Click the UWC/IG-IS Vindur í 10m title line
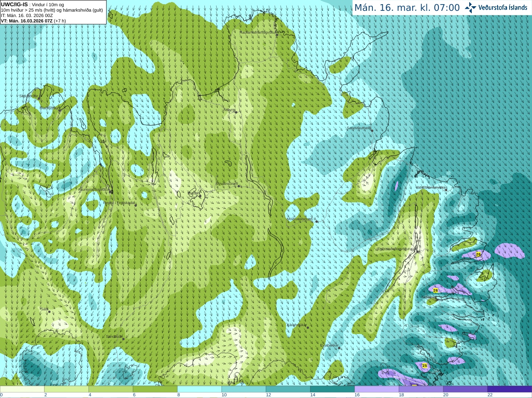This screenshot has height=398, width=532. tap(32, 4)
